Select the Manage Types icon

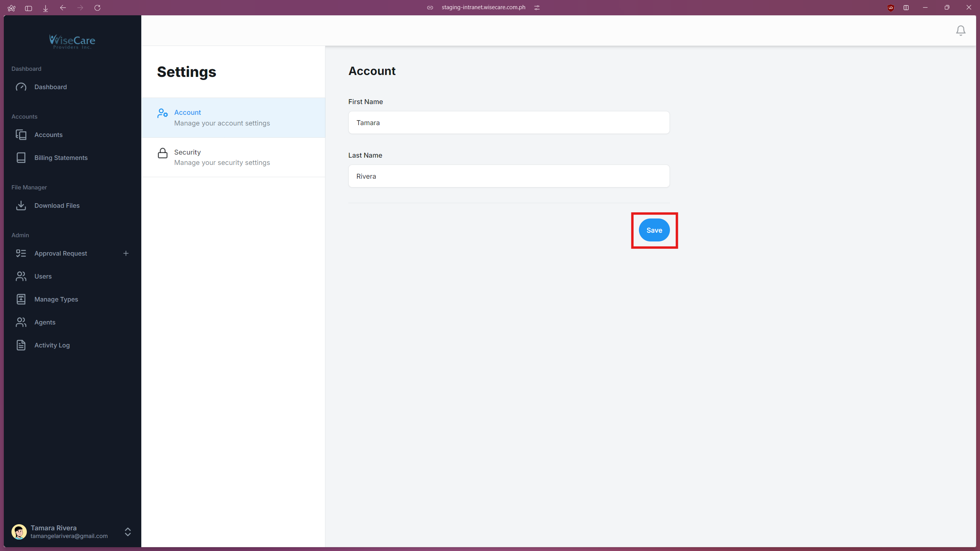tap(21, 299)
